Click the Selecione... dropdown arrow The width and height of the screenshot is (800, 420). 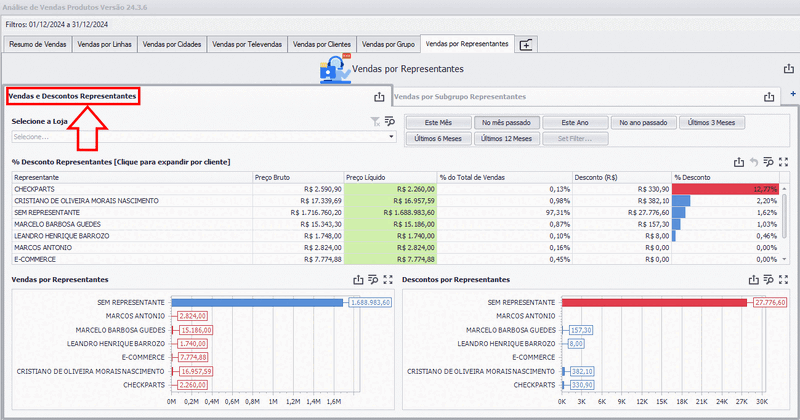(x=391, y=137)
